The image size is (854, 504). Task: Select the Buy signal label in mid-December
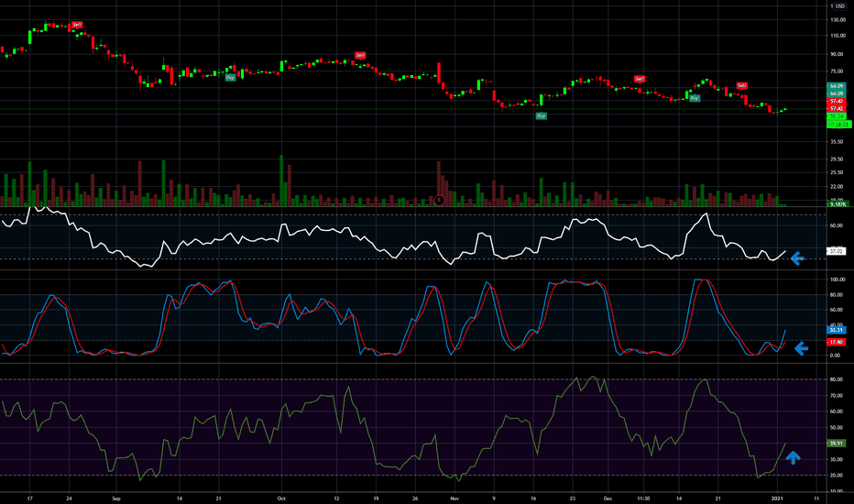(695, 98)
